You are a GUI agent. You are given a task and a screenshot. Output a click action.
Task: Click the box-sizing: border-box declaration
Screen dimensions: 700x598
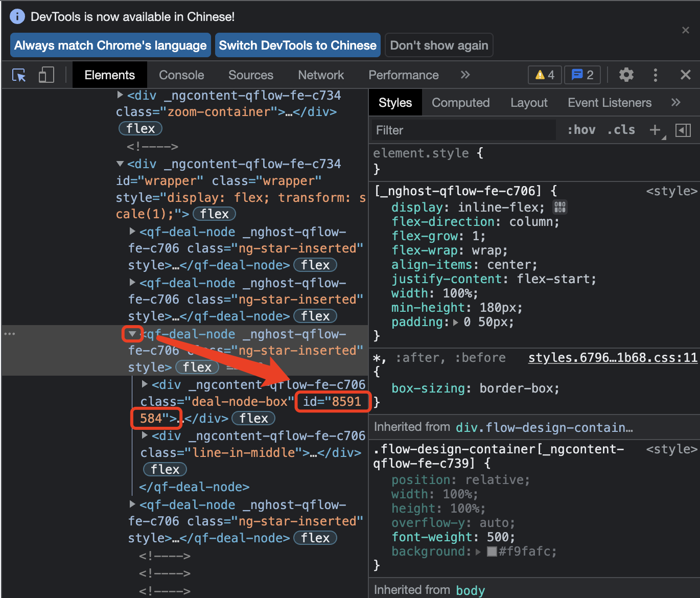(x=475, y=388)
